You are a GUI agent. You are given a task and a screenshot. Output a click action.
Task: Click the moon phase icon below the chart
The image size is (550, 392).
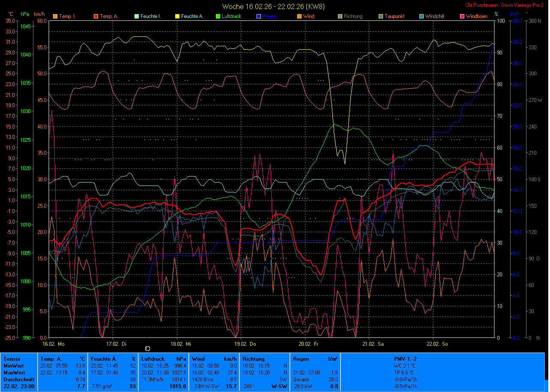click(147, 349)
